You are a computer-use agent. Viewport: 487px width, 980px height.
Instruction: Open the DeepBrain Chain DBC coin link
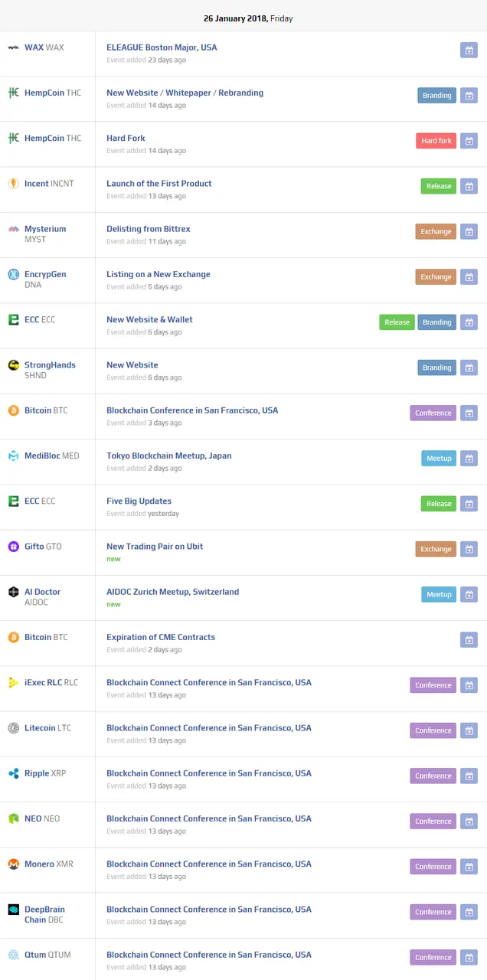[x=44, y=914]
